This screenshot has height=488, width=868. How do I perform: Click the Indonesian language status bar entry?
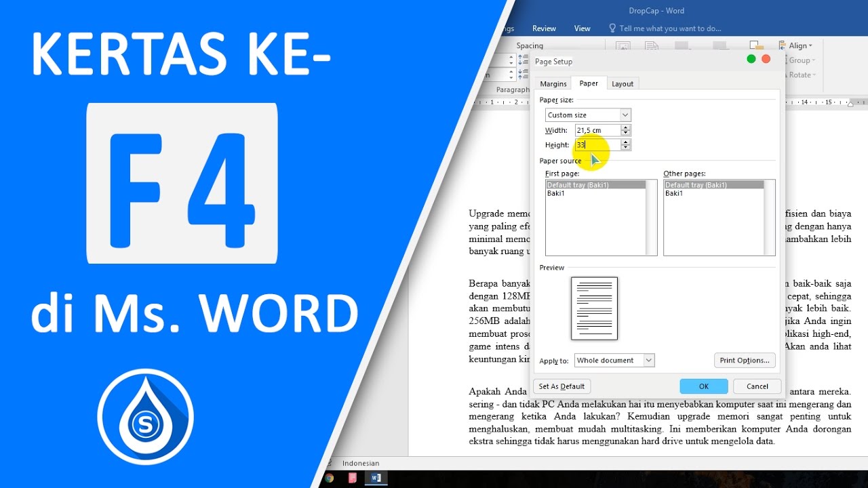click(361, 464)
